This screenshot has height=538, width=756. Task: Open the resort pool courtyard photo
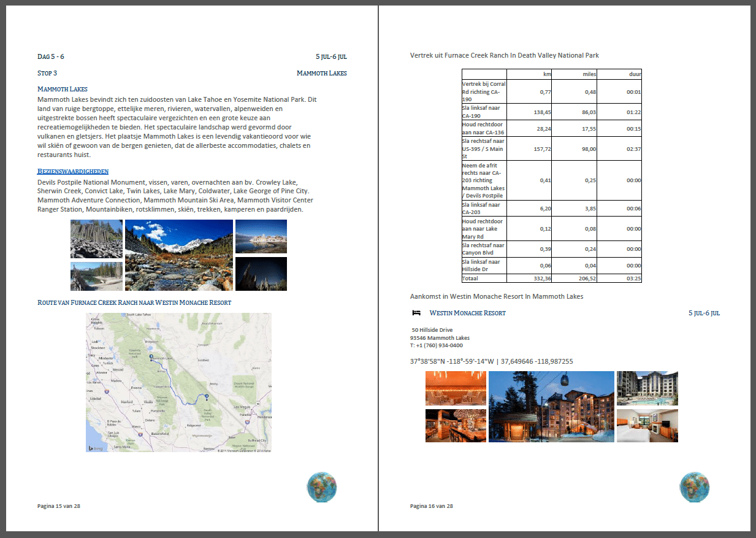tap(647, 388)
